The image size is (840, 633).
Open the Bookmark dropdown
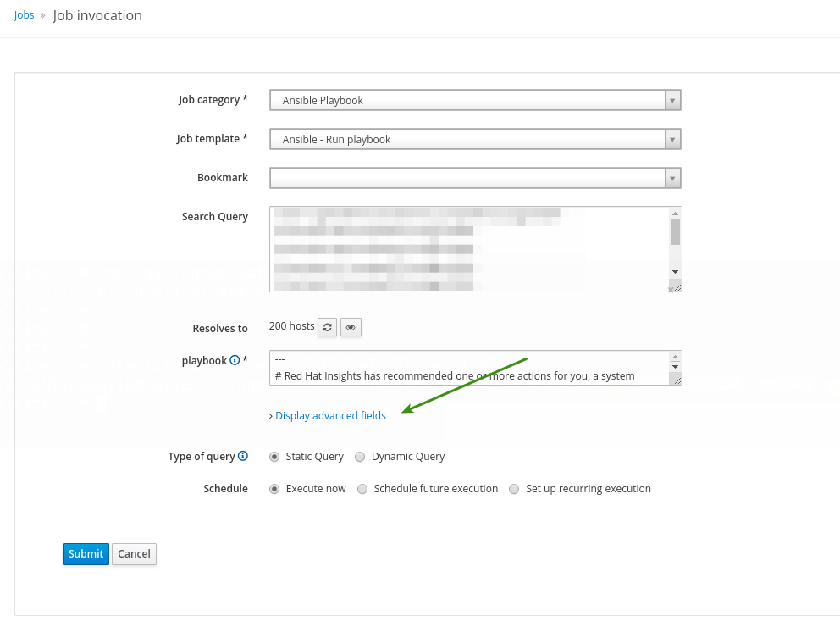pos(475,178)
